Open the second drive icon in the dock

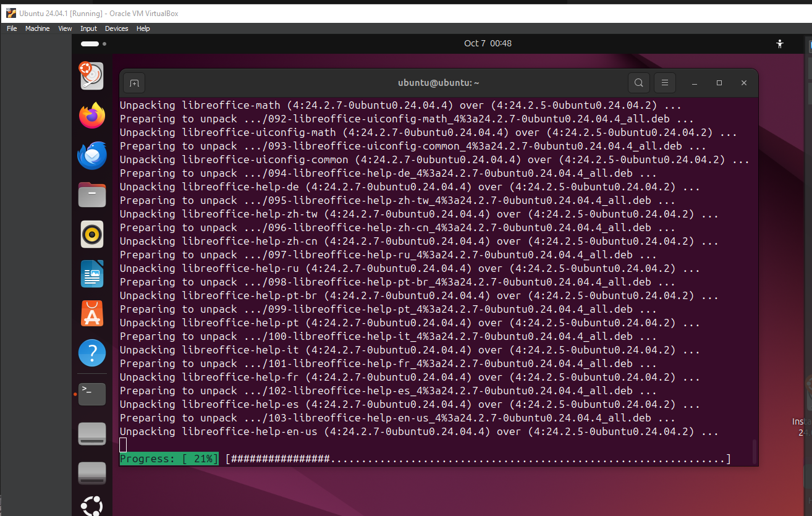pyautogui.click(x=92, y=473)
